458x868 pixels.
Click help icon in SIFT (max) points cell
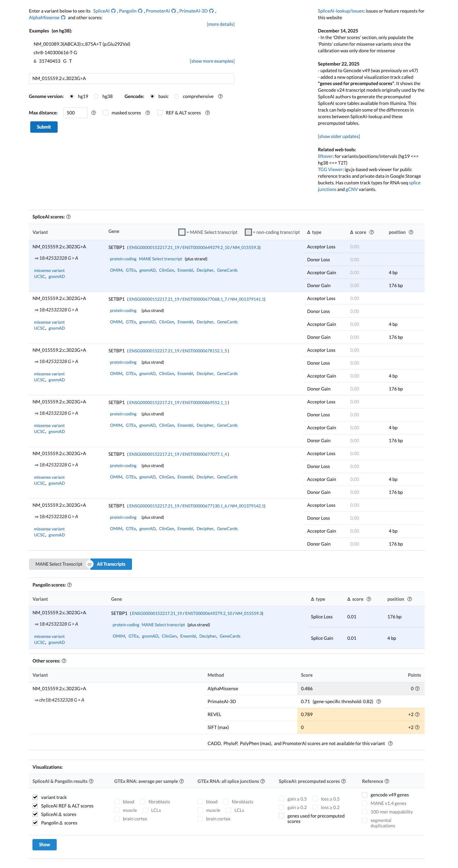pos(417,727)
